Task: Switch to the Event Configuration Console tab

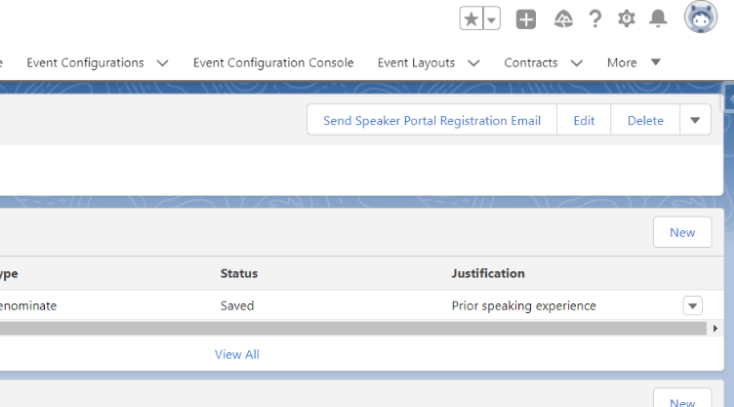Action: (x=273, y=62)
